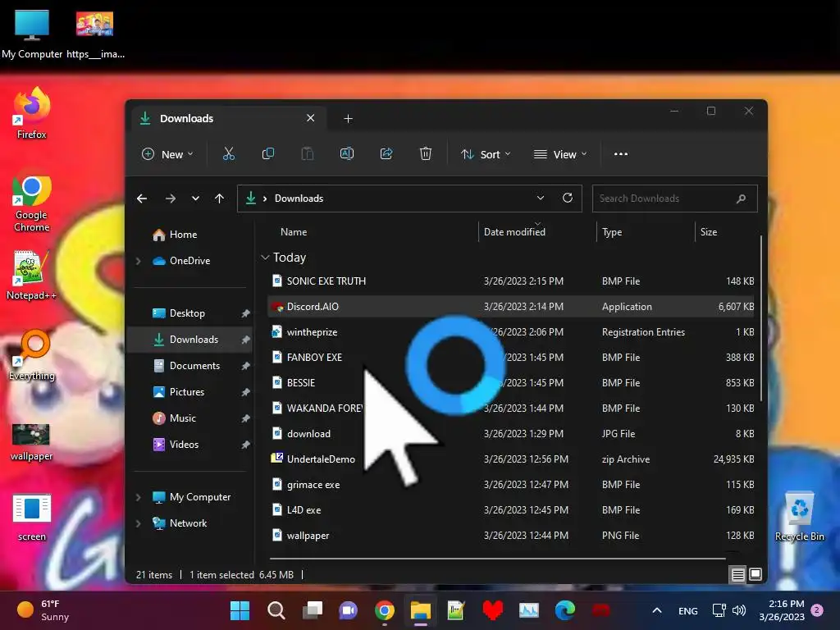Refresh the Downloads folder view
Screen dimensions: 840x630
(568, 199)
